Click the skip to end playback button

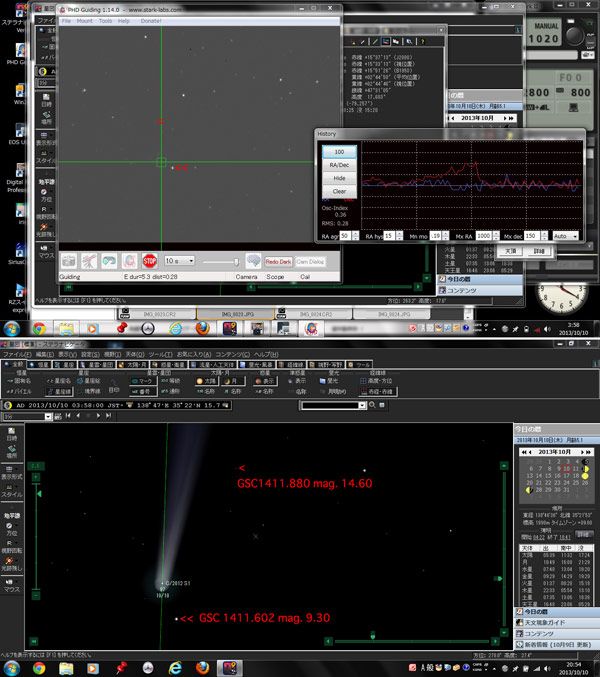108,415
